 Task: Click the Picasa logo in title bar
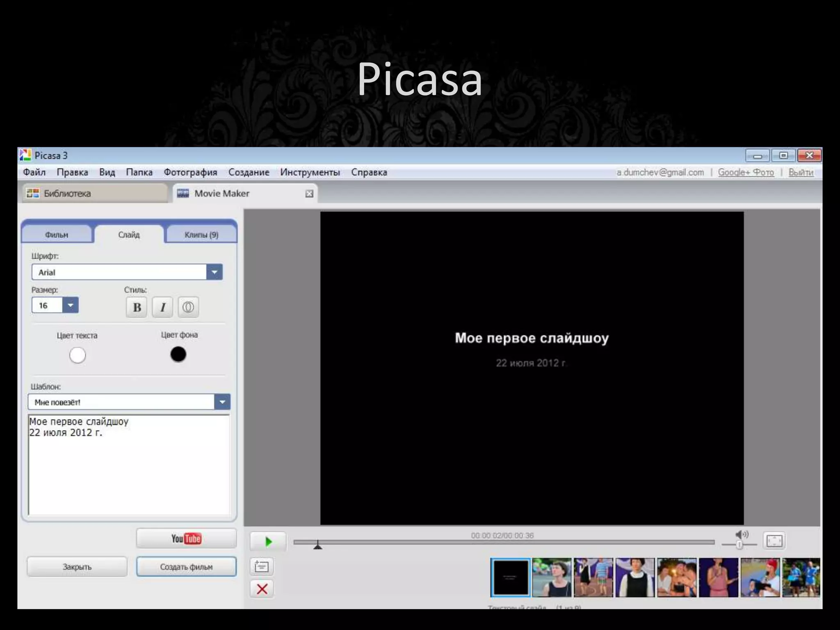point(25,155)
